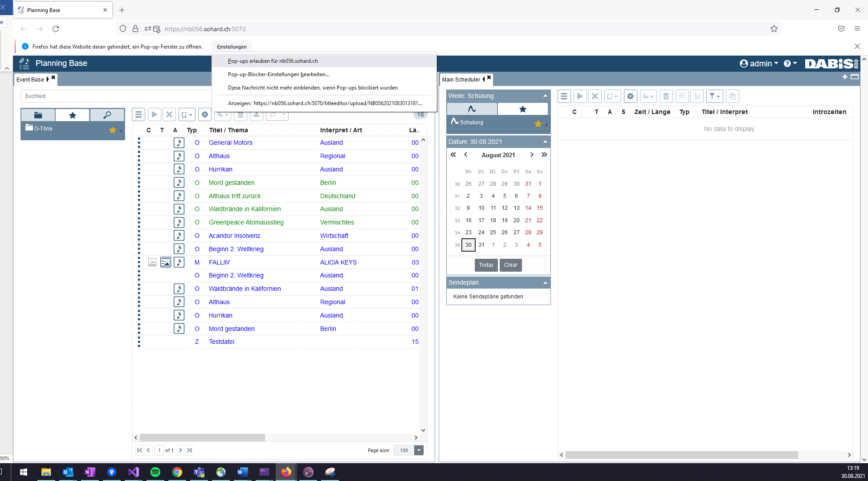Open the filter dropdown in Main Scheduler
868x481 pixels.
coord(714,96)
